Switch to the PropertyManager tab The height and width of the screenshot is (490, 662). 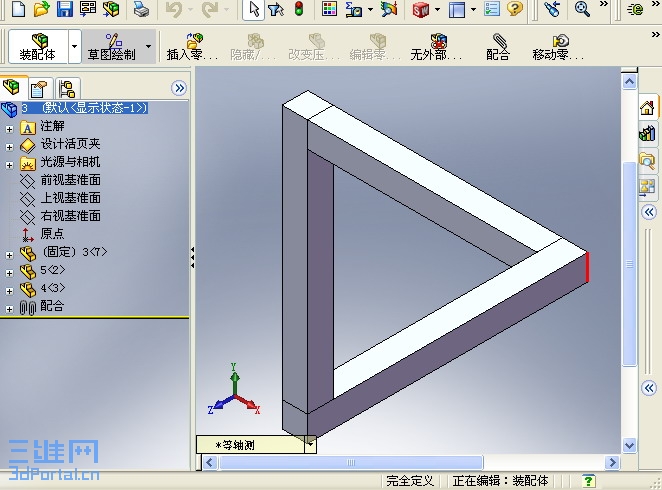click(x=39, y=89)
